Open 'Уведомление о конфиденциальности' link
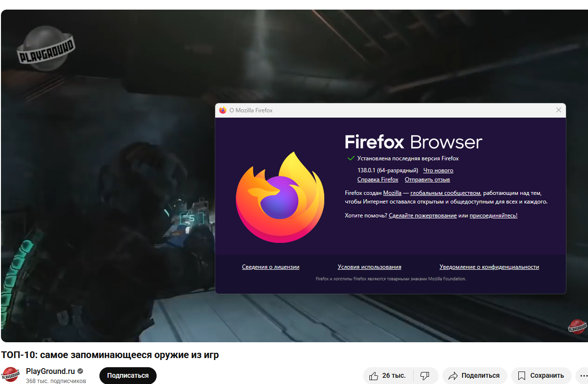The height and width of the screenshot is (384, 588). (489, 267)
